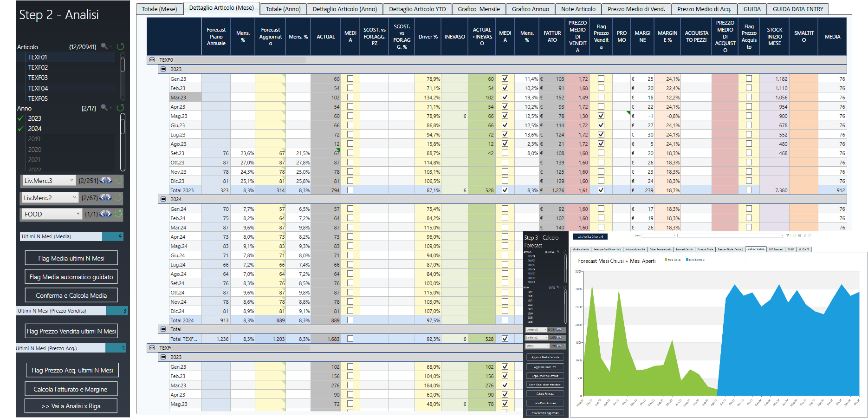Adjust Ultimi N Mesi (Prezzo Acq.) slider
Screen dimensions: 868x418
tap(71, 348)
